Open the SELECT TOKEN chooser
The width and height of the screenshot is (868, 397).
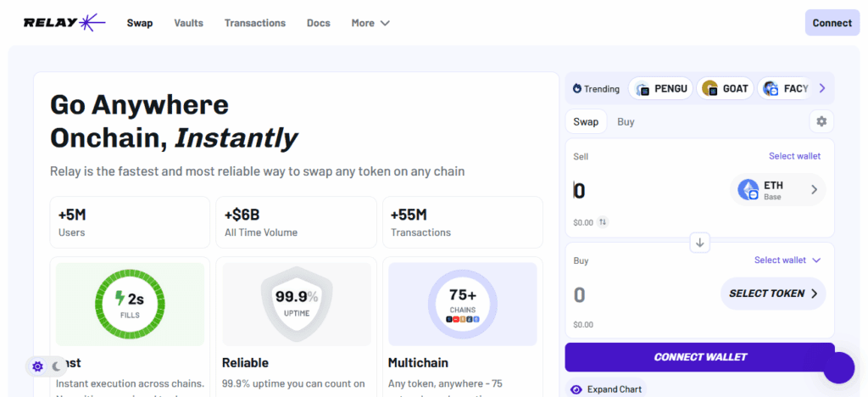coord(773,294)
